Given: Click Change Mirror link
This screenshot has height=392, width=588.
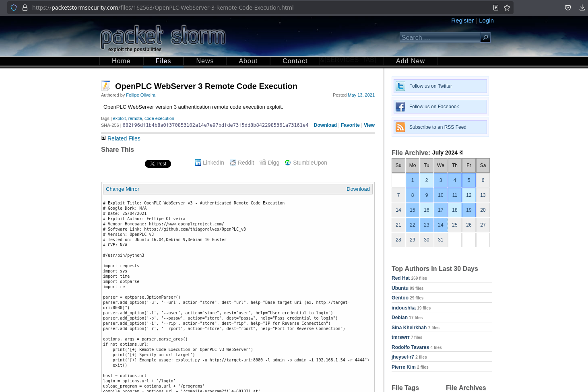Looking at the screenshot, I should point(122,189).
